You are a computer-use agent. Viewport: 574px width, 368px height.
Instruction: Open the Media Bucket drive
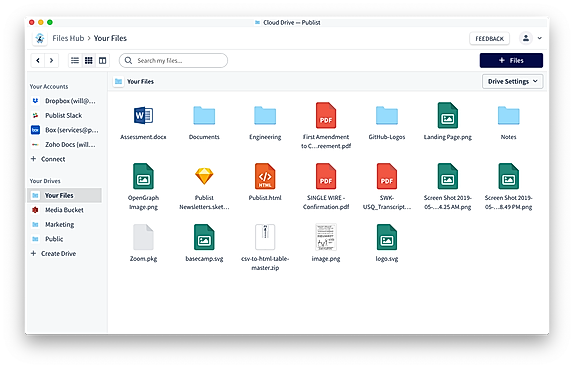click(x=64, y=210)
